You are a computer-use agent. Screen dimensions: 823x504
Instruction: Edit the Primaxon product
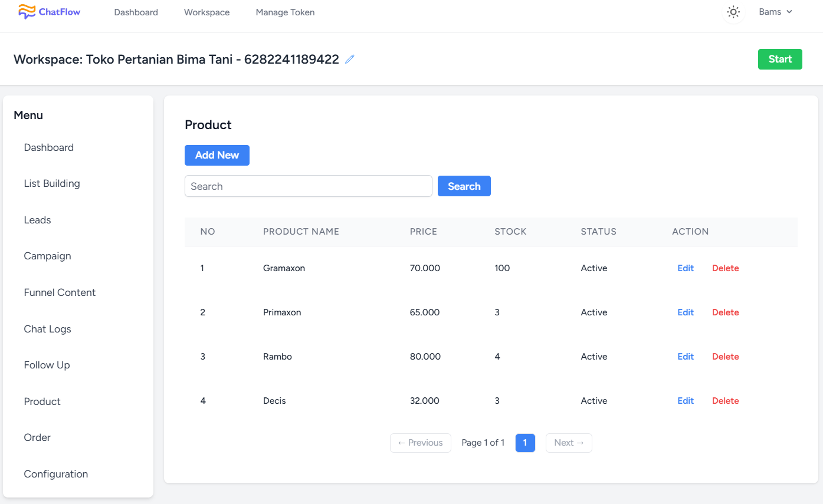(x=686, y=312)
